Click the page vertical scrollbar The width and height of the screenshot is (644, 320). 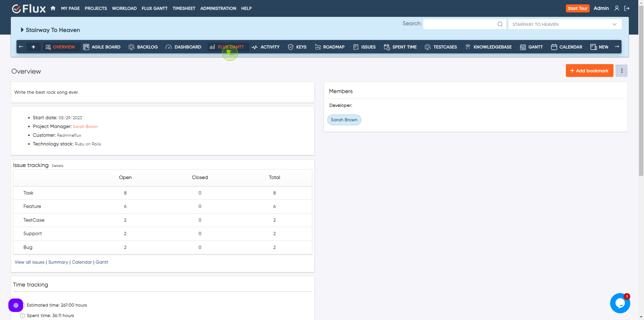641,91
